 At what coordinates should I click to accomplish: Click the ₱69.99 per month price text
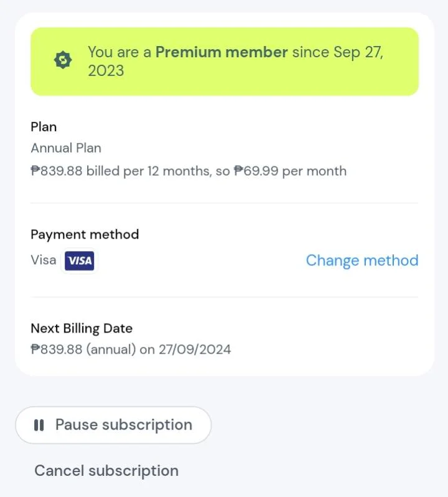tap(290, 171)
